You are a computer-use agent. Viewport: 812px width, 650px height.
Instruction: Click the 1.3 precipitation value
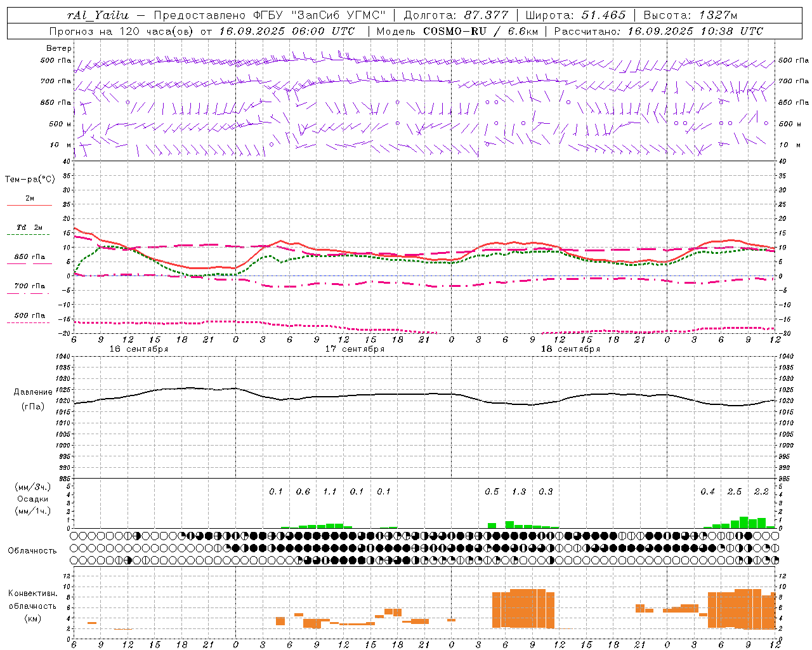click(x=519, y=491)
